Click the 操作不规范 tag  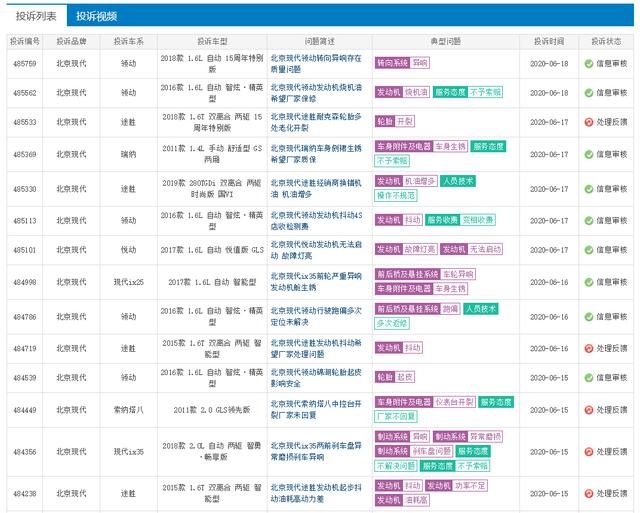click(396, 195)
